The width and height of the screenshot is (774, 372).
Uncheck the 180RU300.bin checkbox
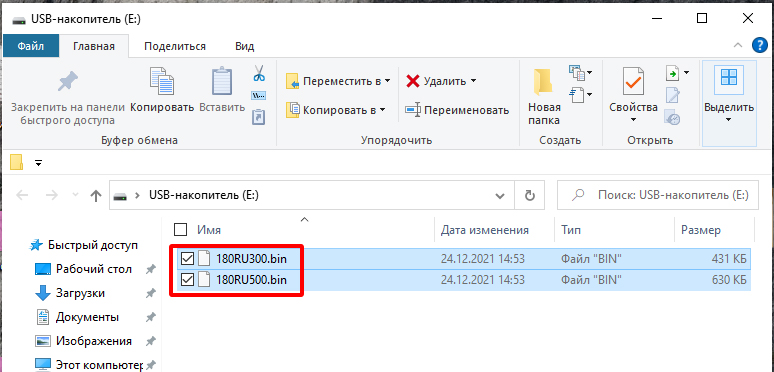tap(187, 258)
